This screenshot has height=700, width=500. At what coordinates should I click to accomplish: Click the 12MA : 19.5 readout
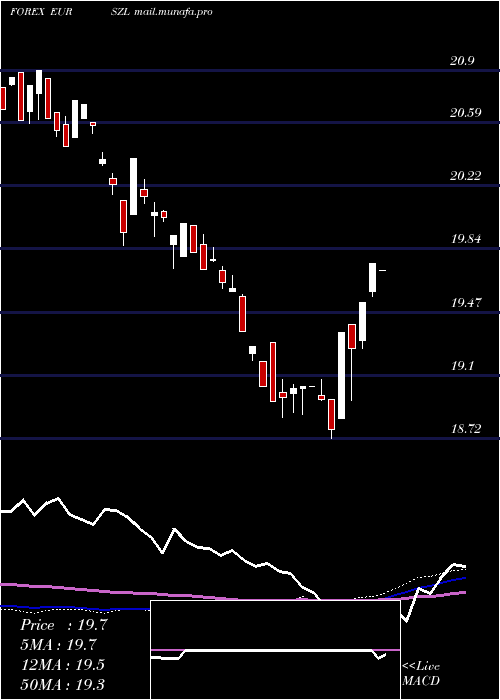tap(63, 665)
